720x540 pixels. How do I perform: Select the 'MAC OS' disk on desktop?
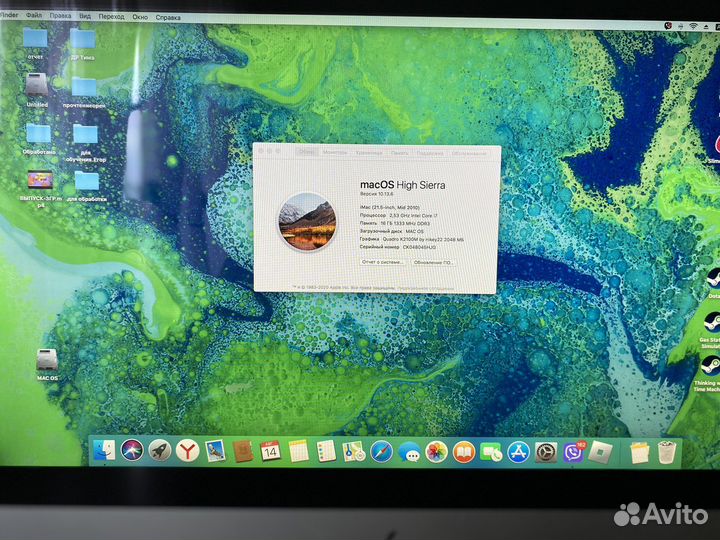pos(47,365)
